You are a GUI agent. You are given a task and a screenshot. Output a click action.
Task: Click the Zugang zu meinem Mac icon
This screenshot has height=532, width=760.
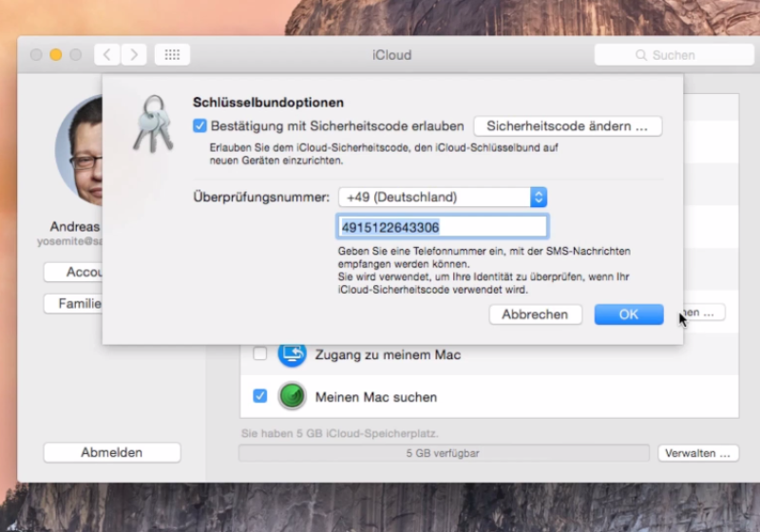[292, 354]
